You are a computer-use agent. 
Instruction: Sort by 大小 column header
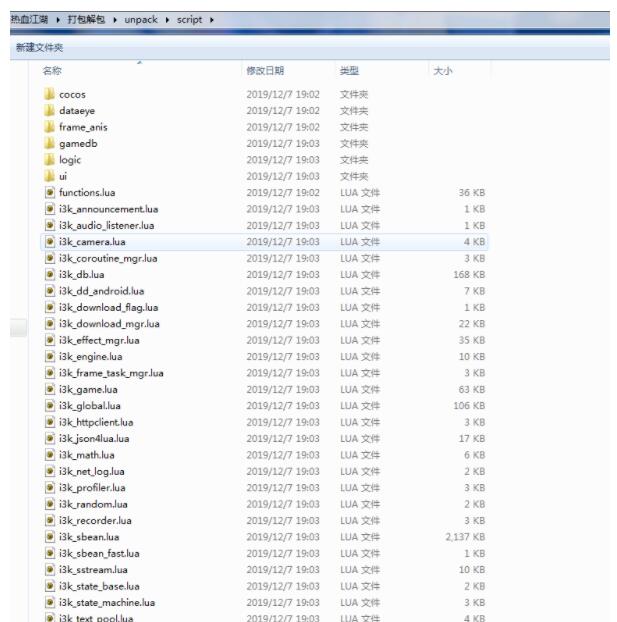click(442, 71)
